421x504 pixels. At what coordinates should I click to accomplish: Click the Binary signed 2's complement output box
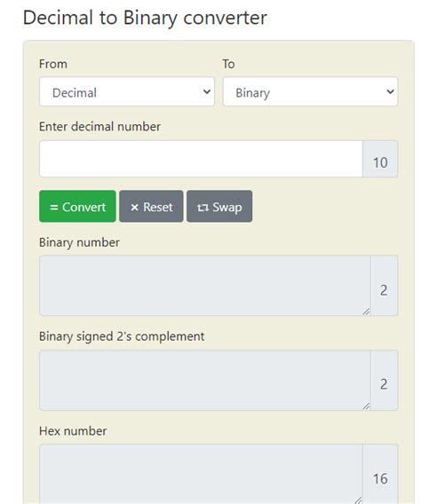coord(205,381)
